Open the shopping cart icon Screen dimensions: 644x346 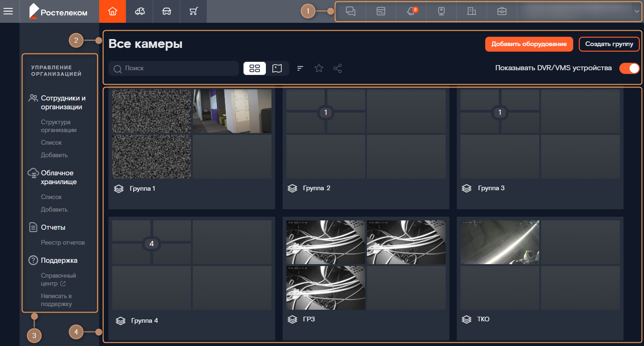tap(194, 11)
